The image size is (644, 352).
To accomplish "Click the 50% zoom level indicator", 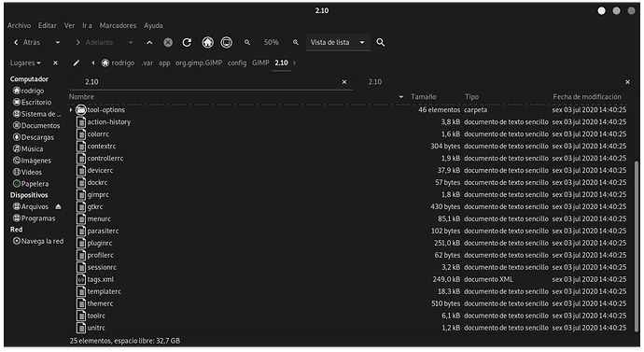I will [271, 42].
